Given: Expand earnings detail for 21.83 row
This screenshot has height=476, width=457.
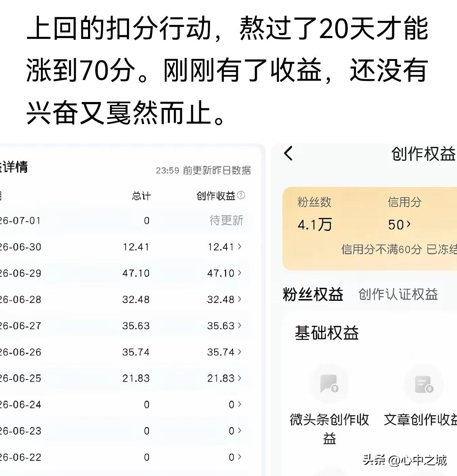Looking at the screenshot, I should click(240, 378).
